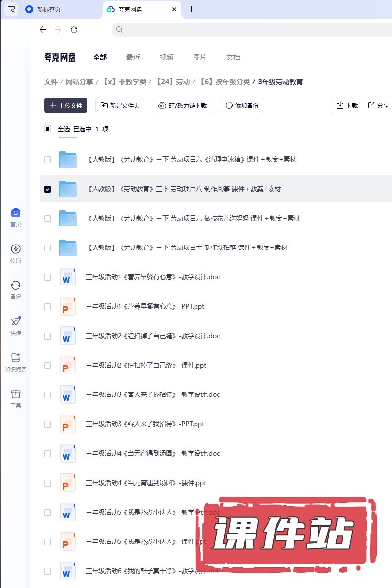
Task: Open the 工具 tools sidebar icon
Action: [x=16, y=398]
